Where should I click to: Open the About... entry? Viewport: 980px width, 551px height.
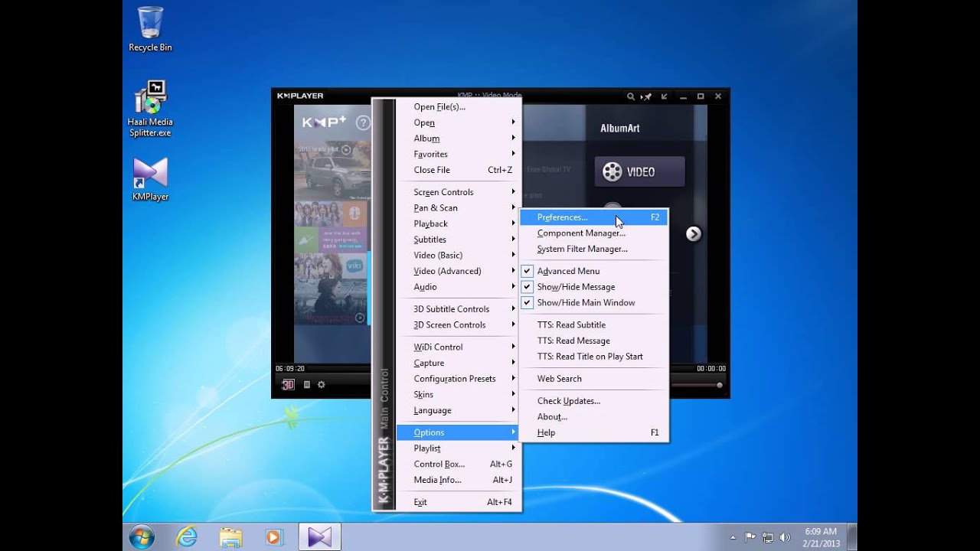593,417
